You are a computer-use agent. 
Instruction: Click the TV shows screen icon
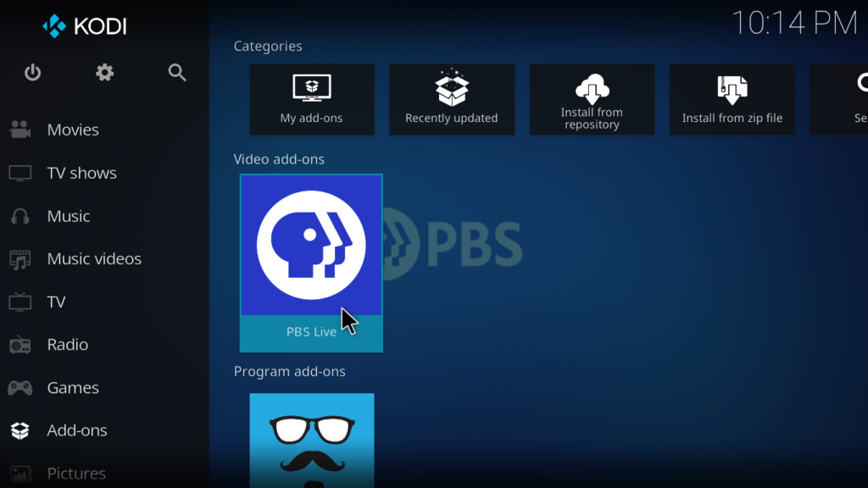tap(20, 173)
